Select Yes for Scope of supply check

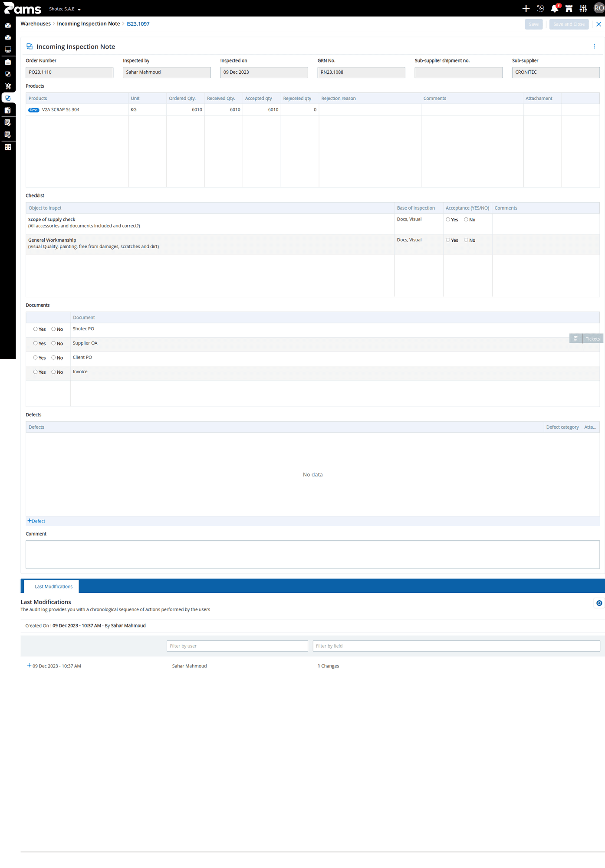point(448,220)
